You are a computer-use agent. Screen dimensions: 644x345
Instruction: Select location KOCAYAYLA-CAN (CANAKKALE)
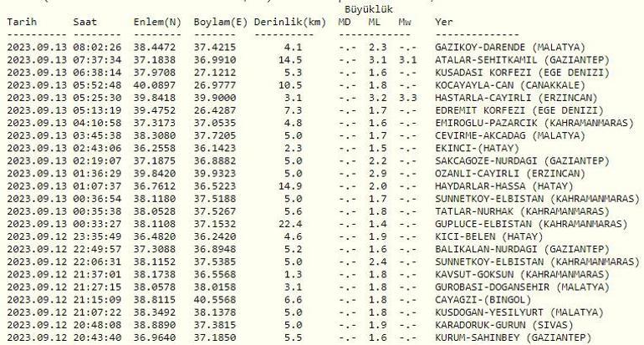510,85
